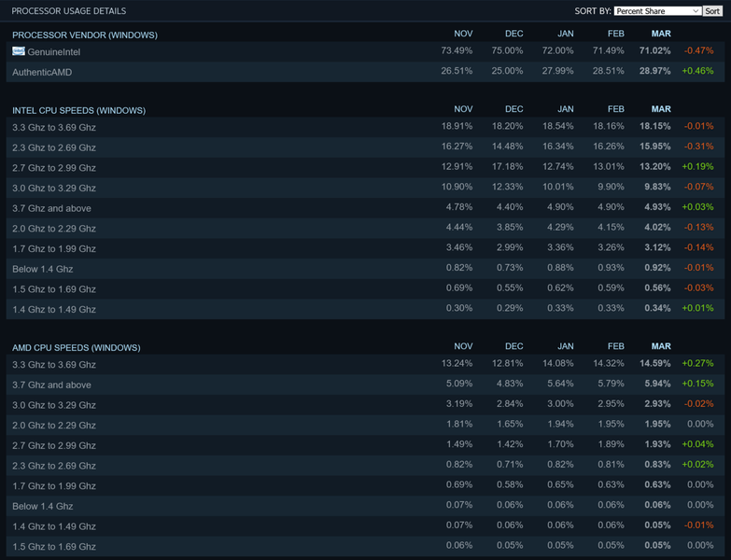Image resolution: width=731 pixels, height=560 pixels.
Task: Open the Sort By Percent Share dropdown
Action: click(657, 11)
